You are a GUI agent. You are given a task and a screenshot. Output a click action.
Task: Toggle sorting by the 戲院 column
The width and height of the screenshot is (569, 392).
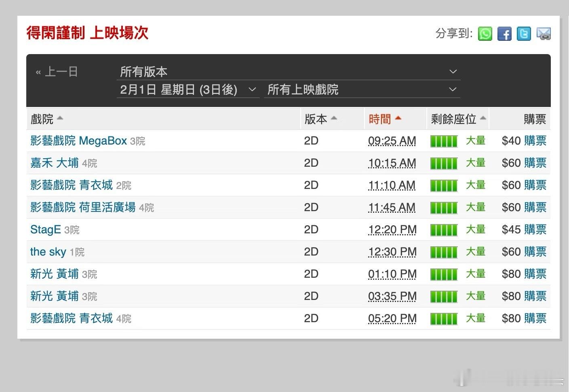[46, 118]
